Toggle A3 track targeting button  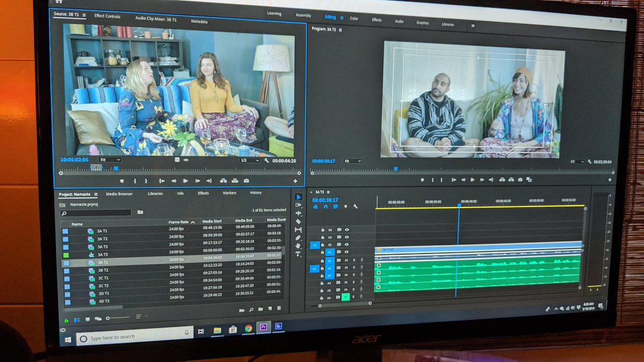tap(330, 275)
